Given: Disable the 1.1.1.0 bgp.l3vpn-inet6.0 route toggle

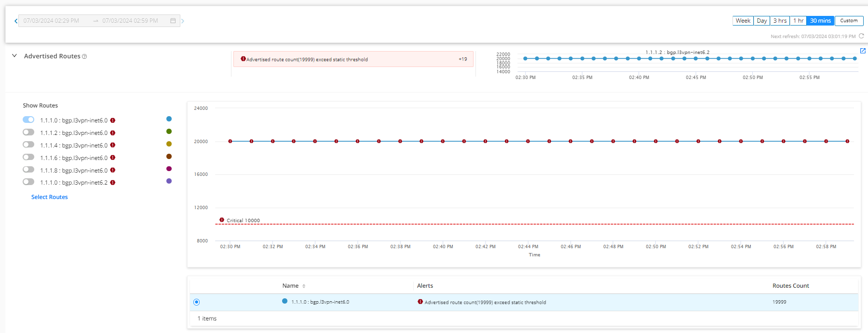Looking at the screenshot, I should (x=28, y=120).
